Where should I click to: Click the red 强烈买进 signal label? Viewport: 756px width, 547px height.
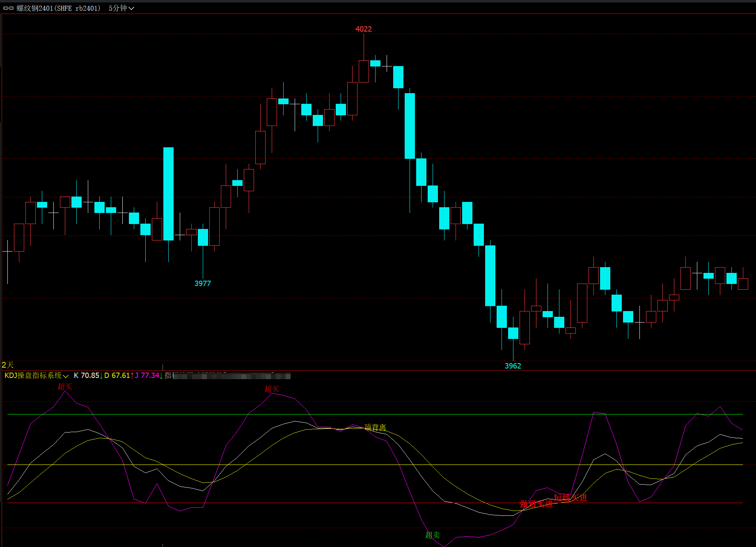(x=536, y=504)
